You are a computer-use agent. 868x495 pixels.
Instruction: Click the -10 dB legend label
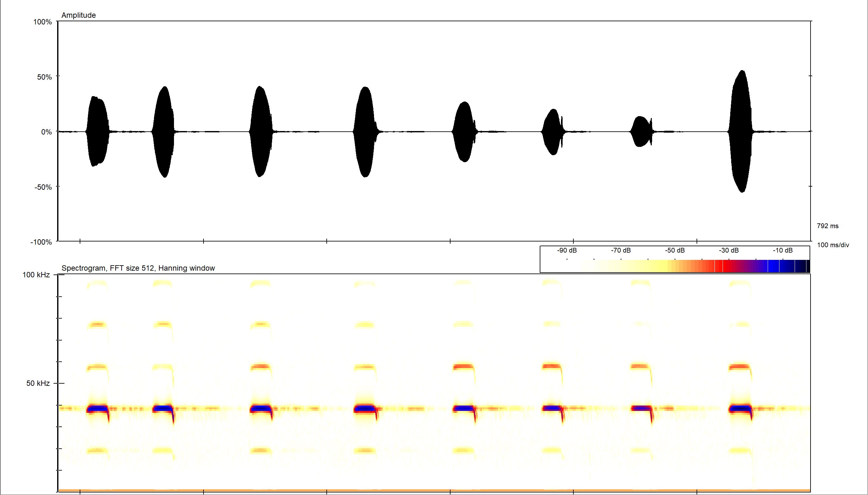pos(783,251)
